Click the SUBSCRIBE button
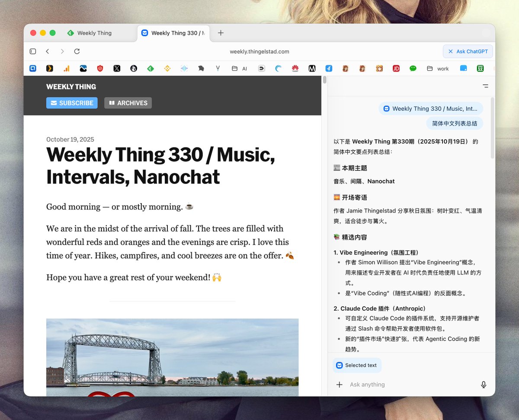This screenshot has height=420, width=519. pyautogui.click(x=72, y=103)
